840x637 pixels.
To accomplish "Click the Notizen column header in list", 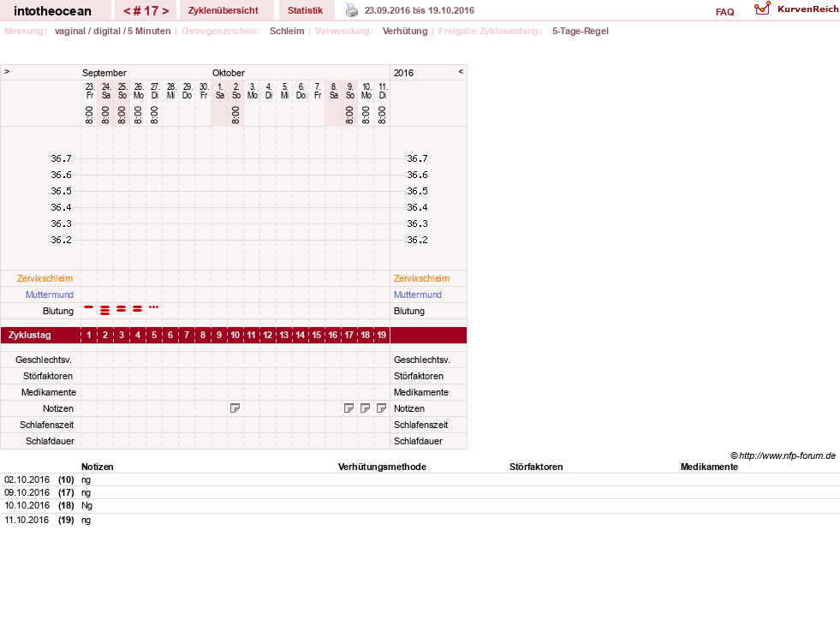I will tap(97, 467).
